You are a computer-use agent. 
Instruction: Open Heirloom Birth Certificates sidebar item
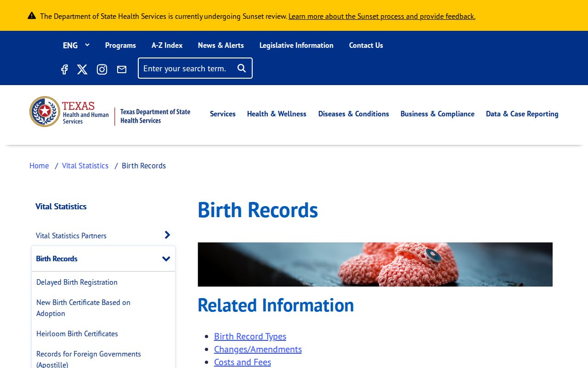(77, 333)
